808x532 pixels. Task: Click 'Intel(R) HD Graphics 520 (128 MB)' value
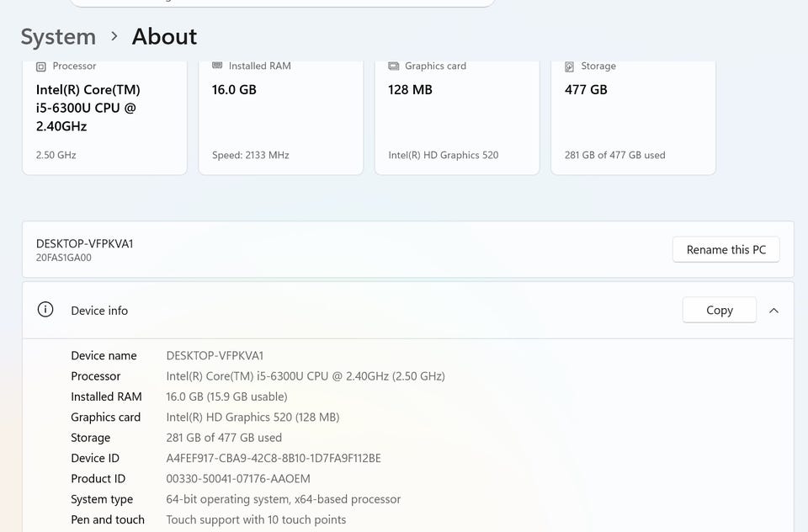(252, 417)
